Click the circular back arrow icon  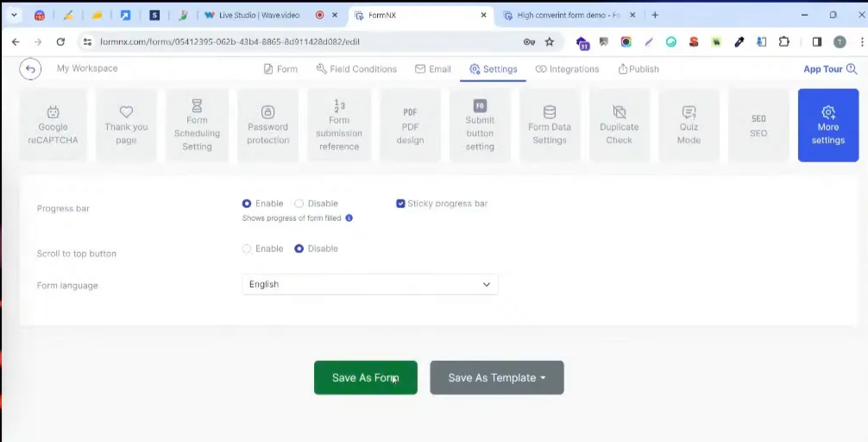30,69
